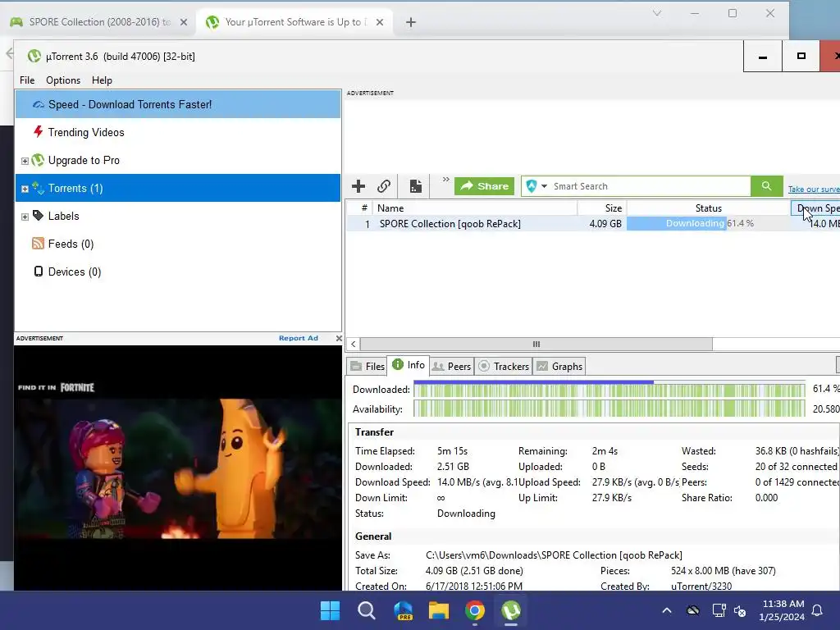This screenshot has width=840, height=630.
Task: Click the Create New Torrent file icon
Action: click(416, 186)
